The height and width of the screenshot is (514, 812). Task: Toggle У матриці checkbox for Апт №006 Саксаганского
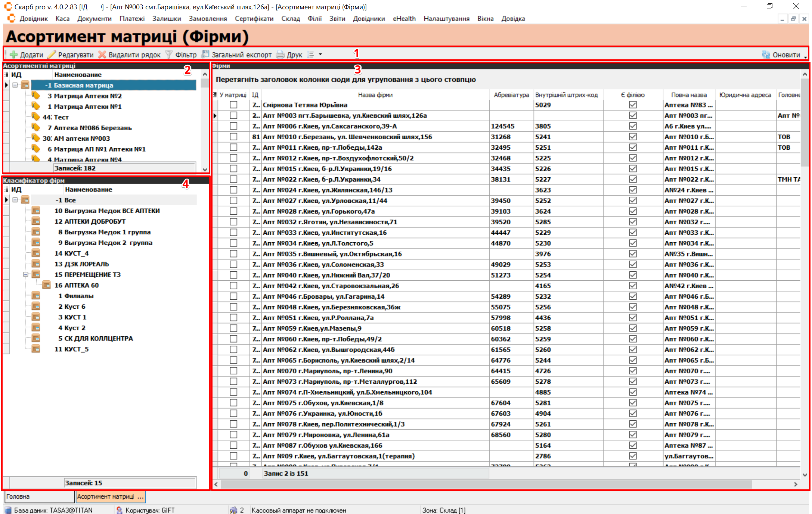coord(233,126)
